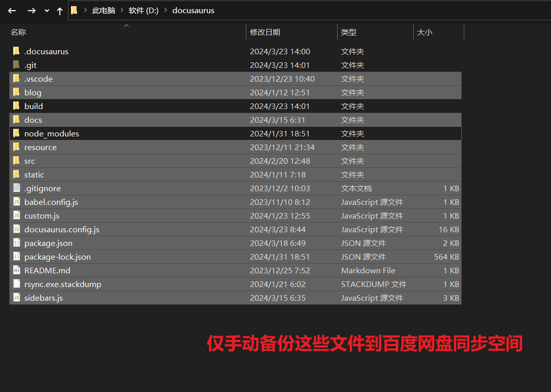Click the 2023/12/11 21:34 date cell
The width and height of the screenshot is (551, 392).
tap(282, 147)
